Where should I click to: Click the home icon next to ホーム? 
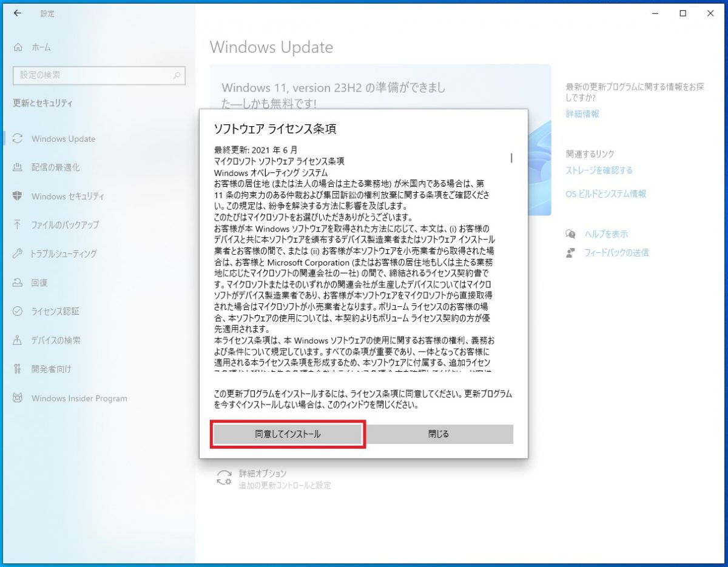click(18, 47)
